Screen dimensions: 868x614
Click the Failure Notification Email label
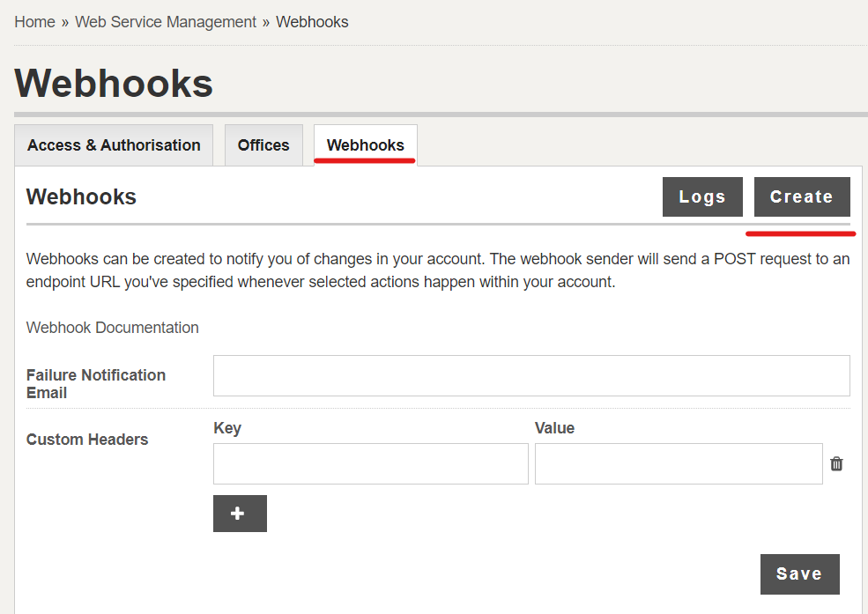(x=96, y=384)
